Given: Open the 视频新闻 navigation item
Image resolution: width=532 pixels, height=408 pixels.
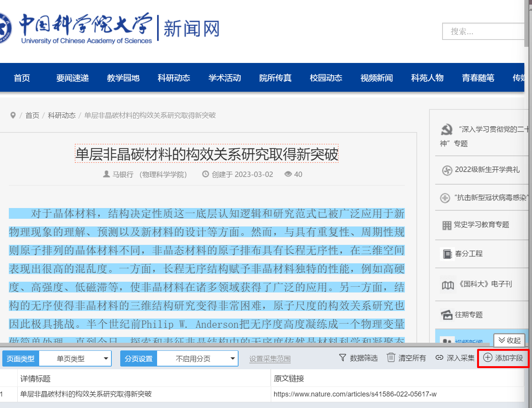Looking at the screenshot, I should tap(377, 78).
